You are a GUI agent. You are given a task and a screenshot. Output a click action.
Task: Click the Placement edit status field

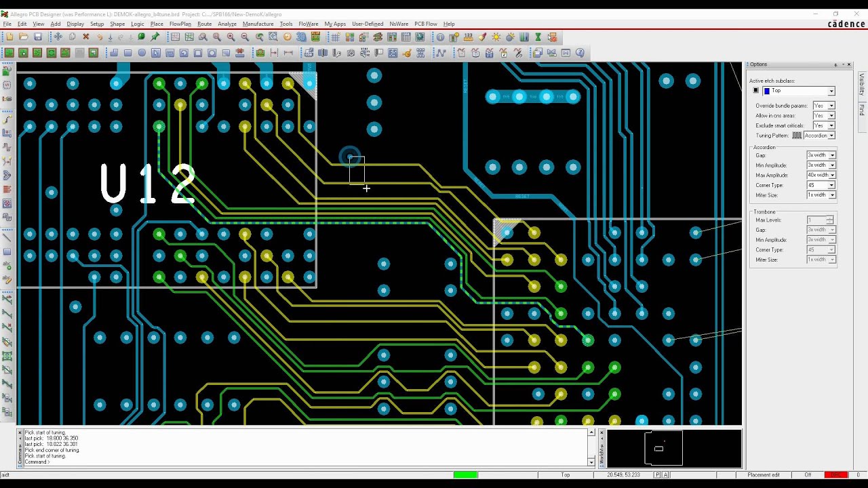[764, 474]
